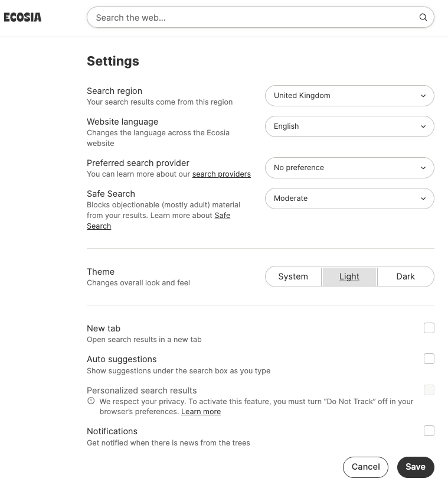Cancel the settings changes
Viewport: 448px width, 488px height.
pos(365,467)
